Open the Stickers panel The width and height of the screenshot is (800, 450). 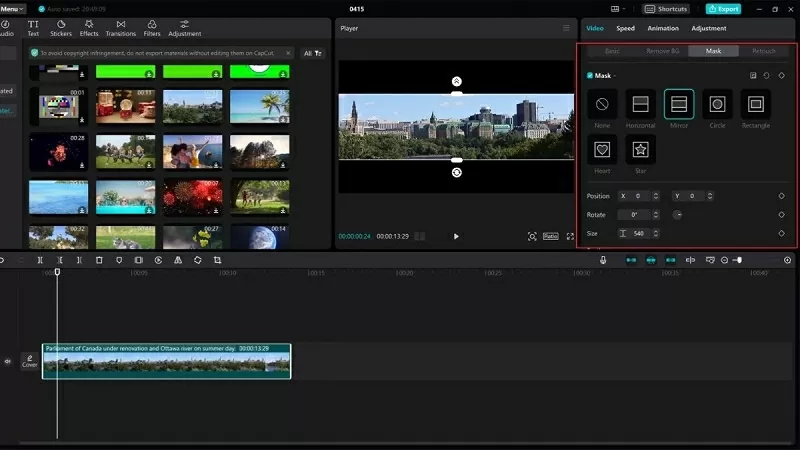click(61, 28)
